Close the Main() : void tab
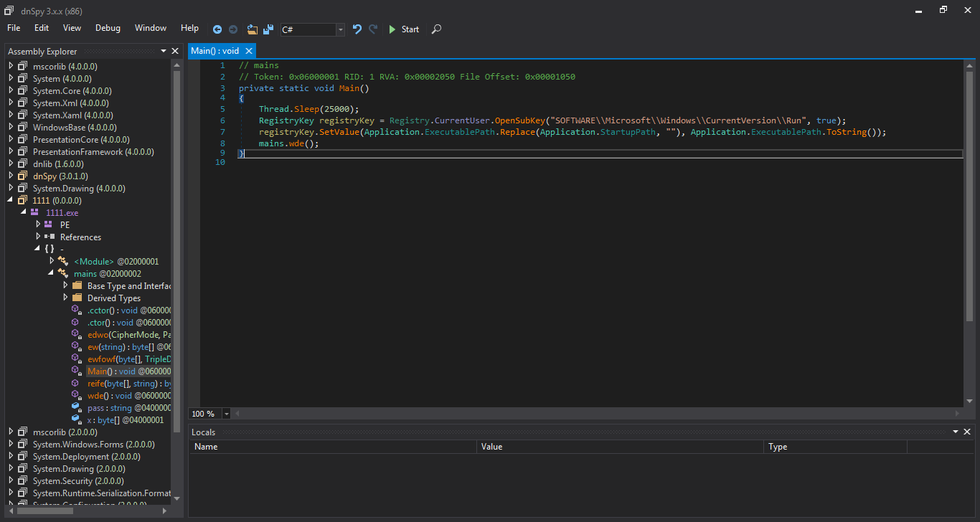 point(249,51)
